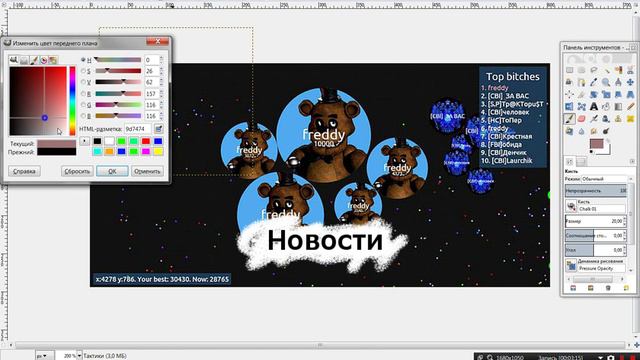Click the Справка help button
640x360 pixels.
24,171
